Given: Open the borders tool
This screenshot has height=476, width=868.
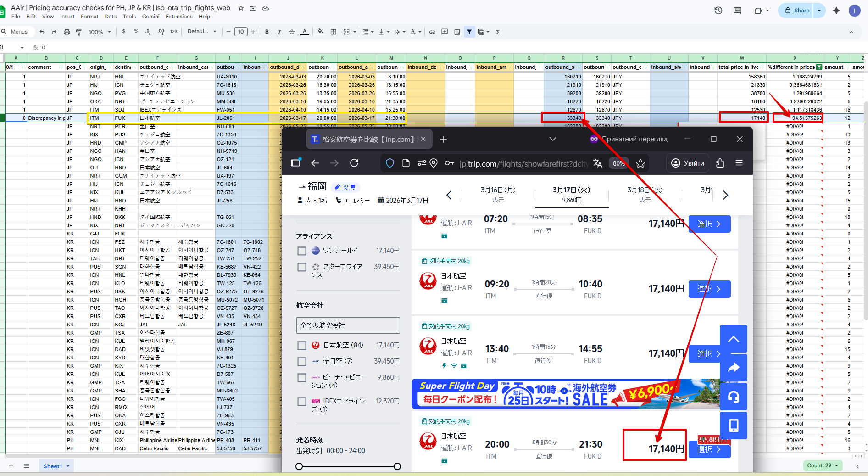Looking at the screenshot, I should click(x=334, y=32).
